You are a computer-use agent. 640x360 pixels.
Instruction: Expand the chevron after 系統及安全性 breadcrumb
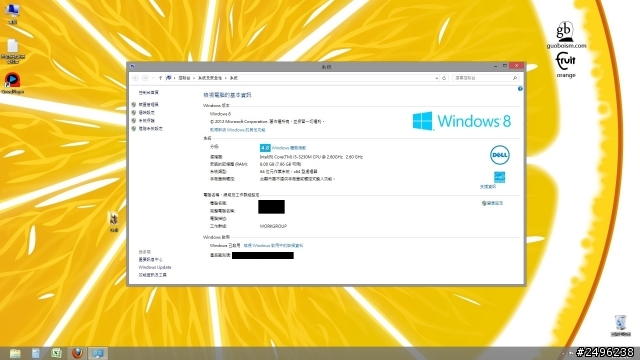pos(225,78)
